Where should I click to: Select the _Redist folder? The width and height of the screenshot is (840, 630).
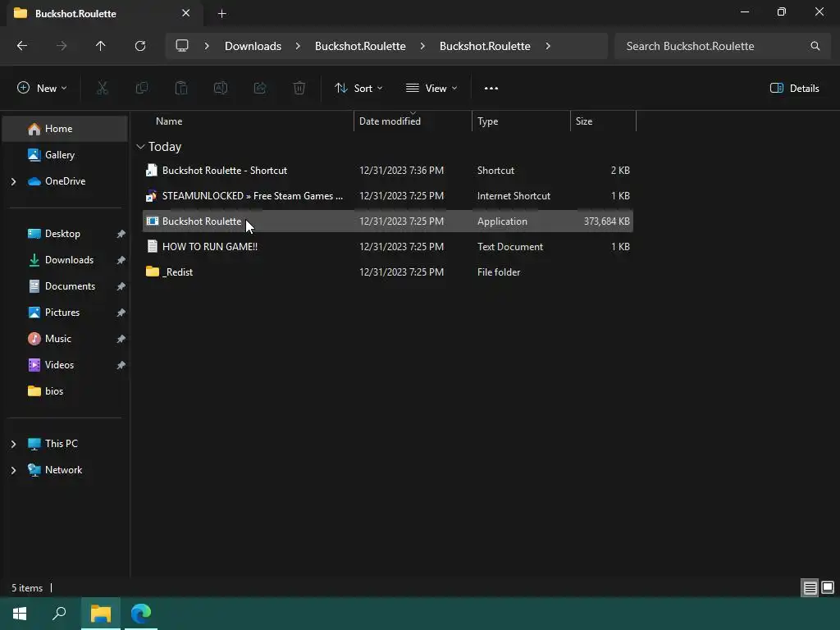[388, 272]
